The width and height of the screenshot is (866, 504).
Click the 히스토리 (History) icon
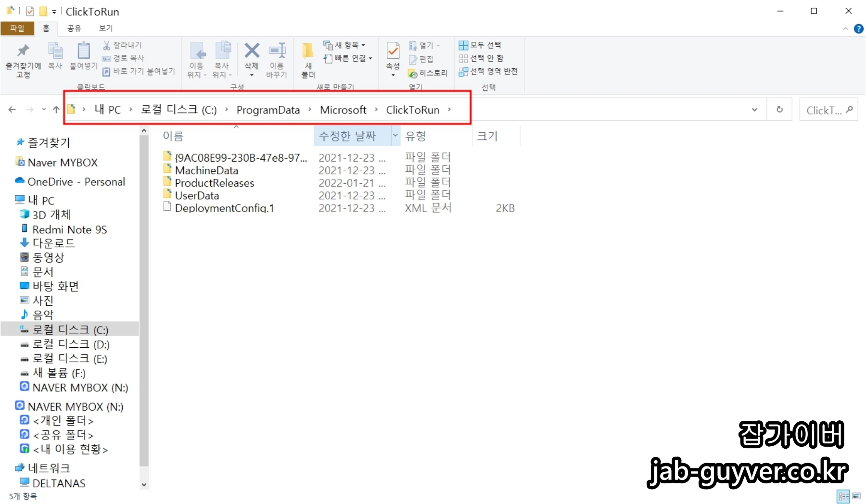pos(412,73)
